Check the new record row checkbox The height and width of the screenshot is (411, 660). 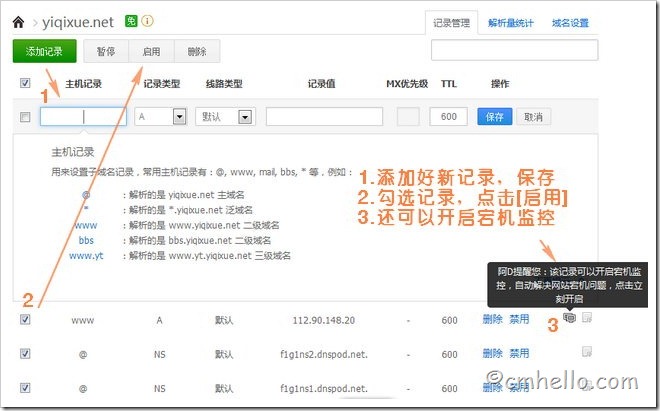(x=26, y=117)
